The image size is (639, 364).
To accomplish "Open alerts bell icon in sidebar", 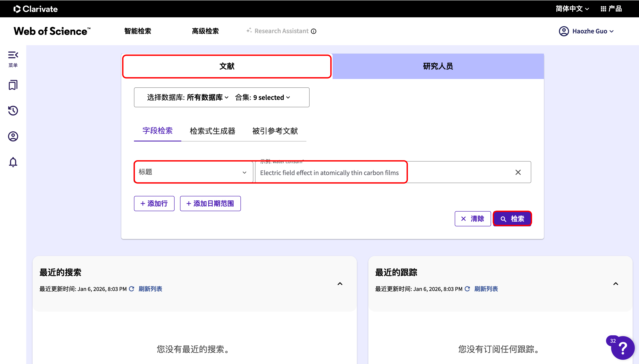I will 13,162.
